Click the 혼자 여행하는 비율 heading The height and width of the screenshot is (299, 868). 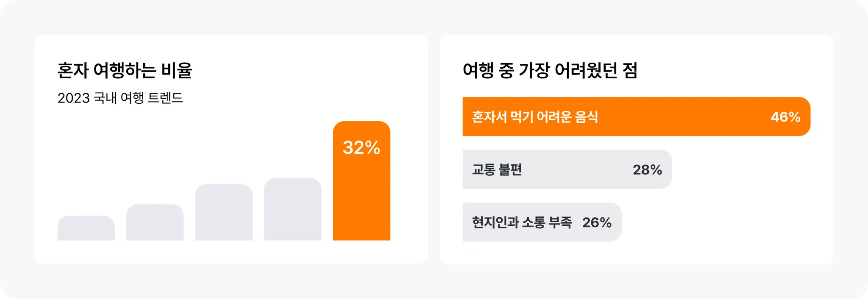(125, 70)
